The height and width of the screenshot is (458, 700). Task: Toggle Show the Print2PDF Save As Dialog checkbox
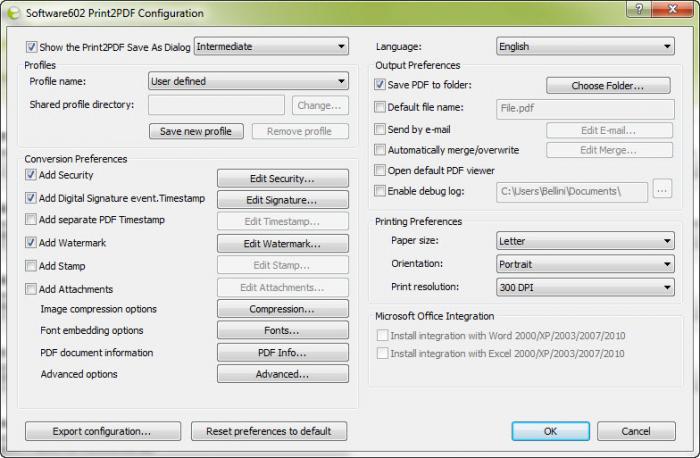tap(31, 47)
